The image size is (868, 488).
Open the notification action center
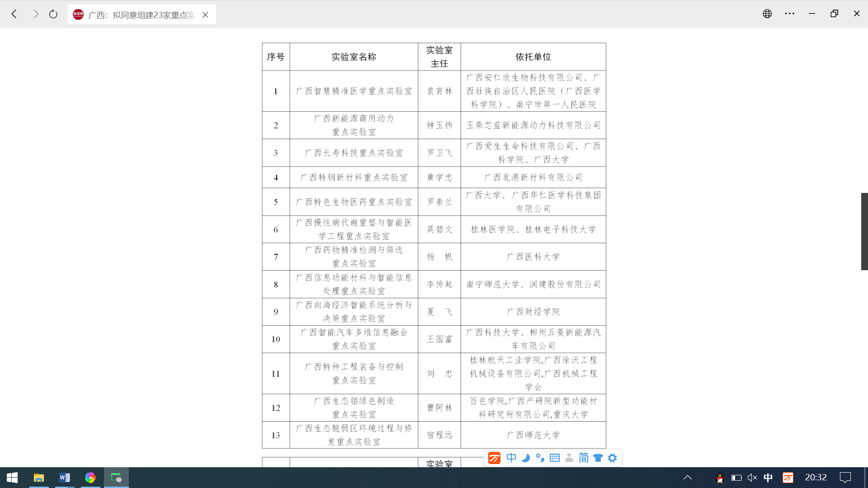point(845,478)
